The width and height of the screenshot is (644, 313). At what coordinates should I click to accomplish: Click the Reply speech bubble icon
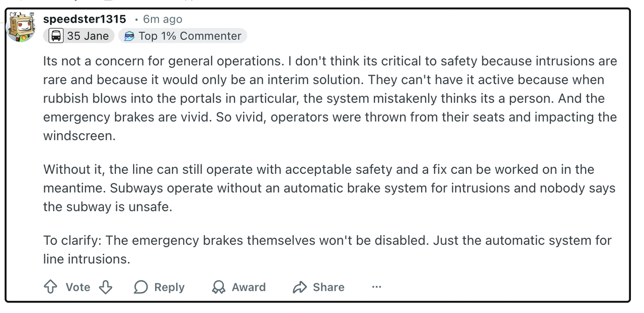[141, 287]
